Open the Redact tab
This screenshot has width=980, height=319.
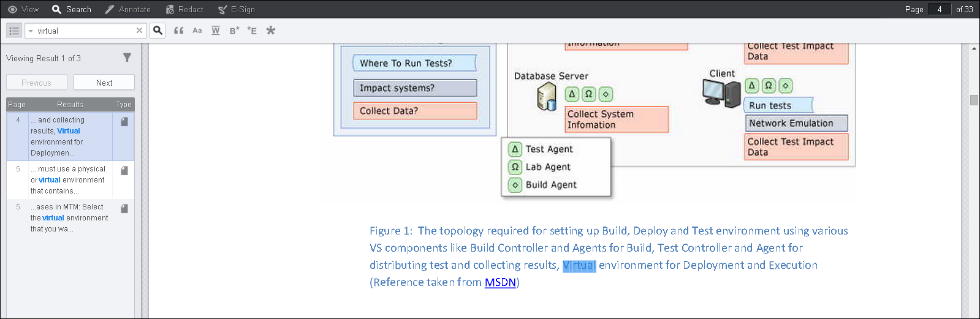(184, 9)
